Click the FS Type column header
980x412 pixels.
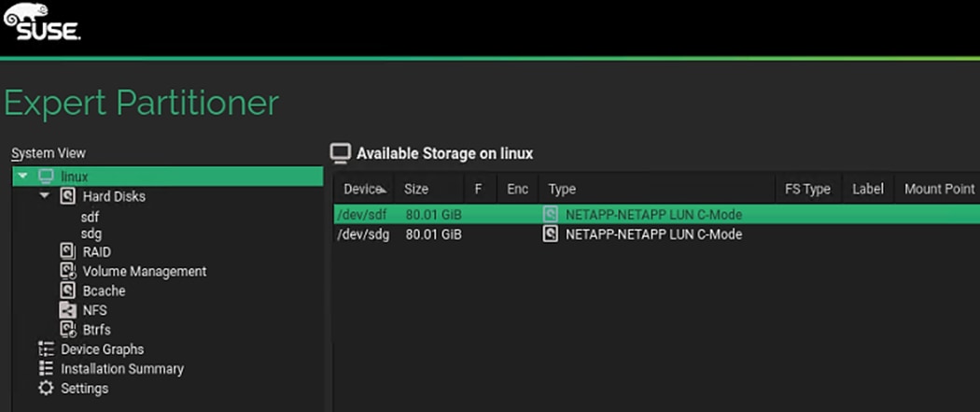click(x=807, y=189)
